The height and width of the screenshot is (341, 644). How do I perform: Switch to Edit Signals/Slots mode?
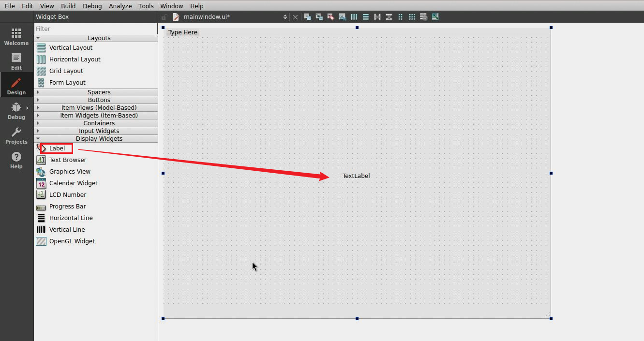tap(319, 17)
